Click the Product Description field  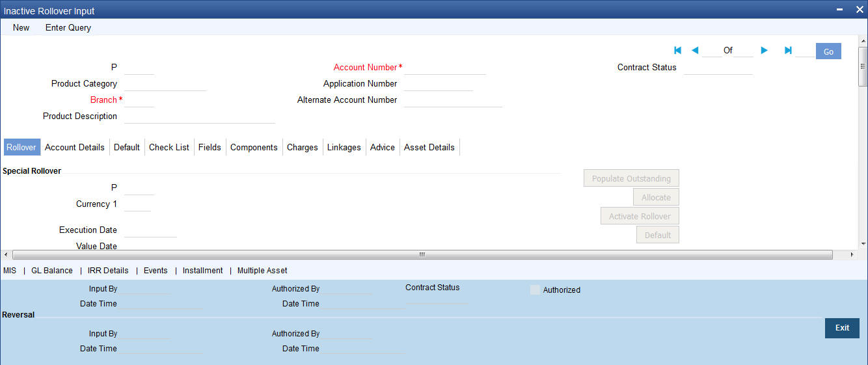point(199,116)
